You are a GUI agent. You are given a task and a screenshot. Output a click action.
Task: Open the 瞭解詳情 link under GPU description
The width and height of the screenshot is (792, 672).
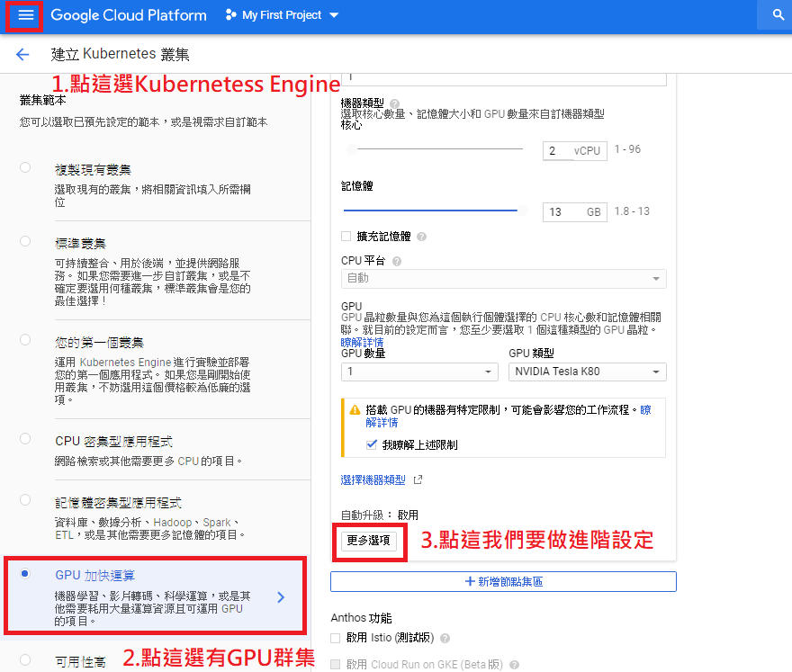pos(362,343)
